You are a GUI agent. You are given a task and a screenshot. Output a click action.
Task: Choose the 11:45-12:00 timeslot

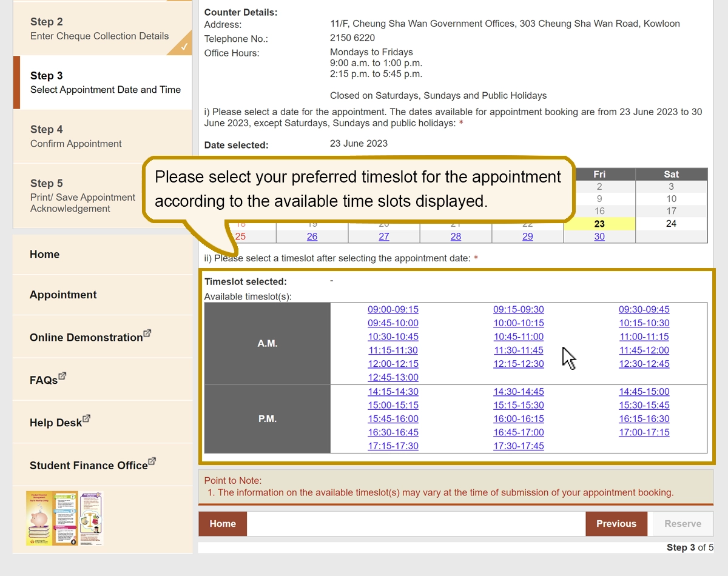point(644,350)
